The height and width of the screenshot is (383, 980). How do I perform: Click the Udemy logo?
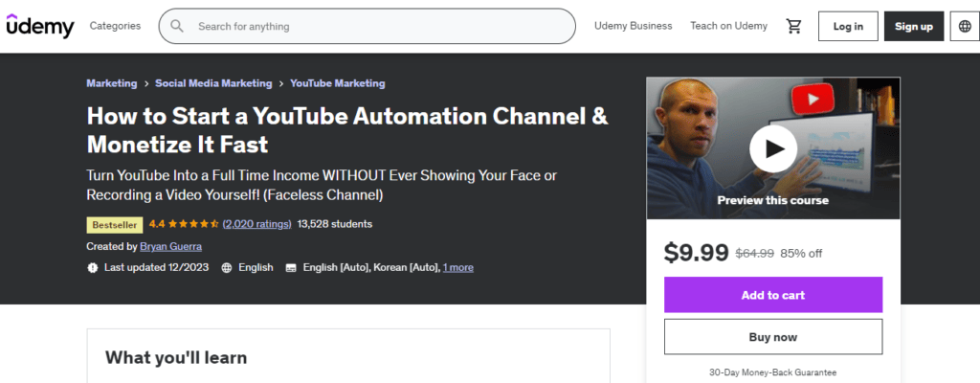(40, 26)
